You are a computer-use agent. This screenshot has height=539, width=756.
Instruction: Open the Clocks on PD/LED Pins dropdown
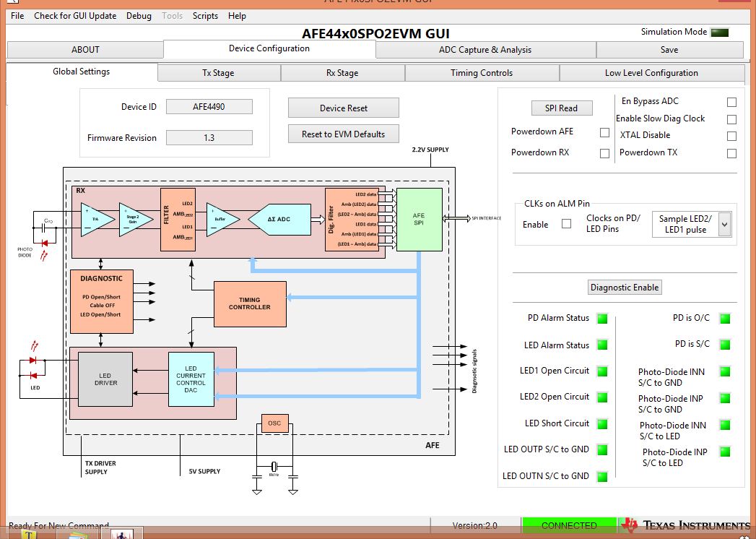coord(692,225)
